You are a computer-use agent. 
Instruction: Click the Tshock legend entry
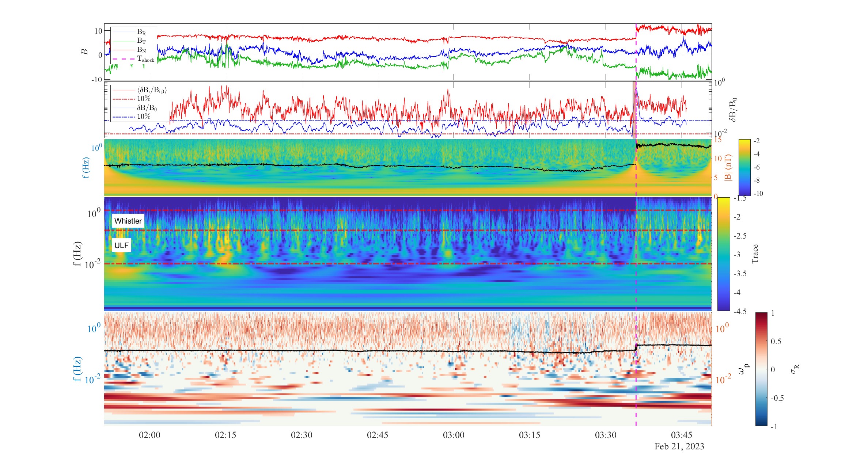(134, 59)
